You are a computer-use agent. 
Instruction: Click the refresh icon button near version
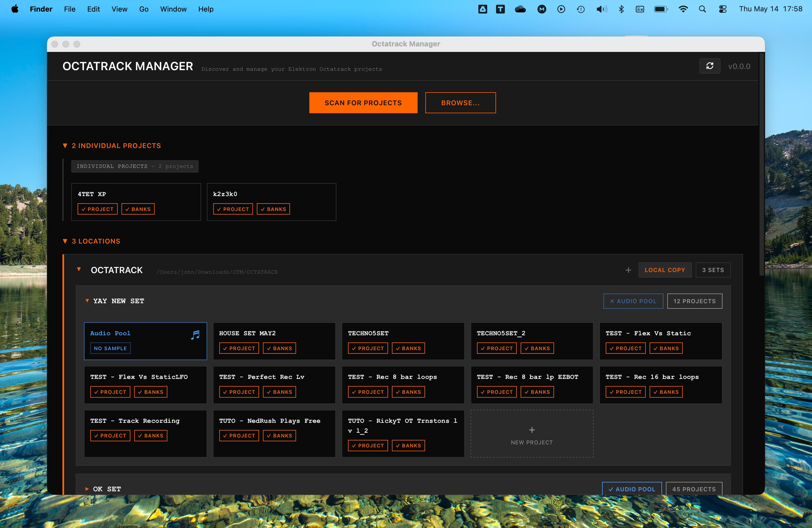tap(710, 66)
